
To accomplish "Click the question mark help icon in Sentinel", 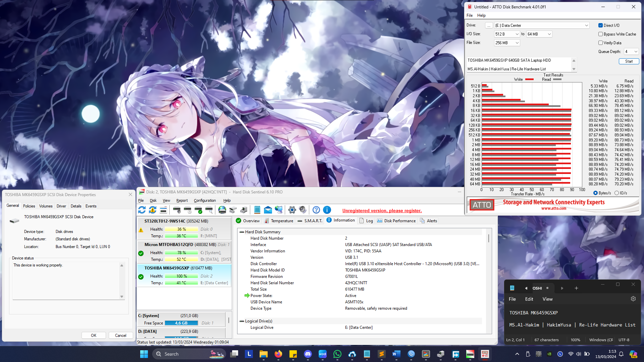I will coord(316,210).
